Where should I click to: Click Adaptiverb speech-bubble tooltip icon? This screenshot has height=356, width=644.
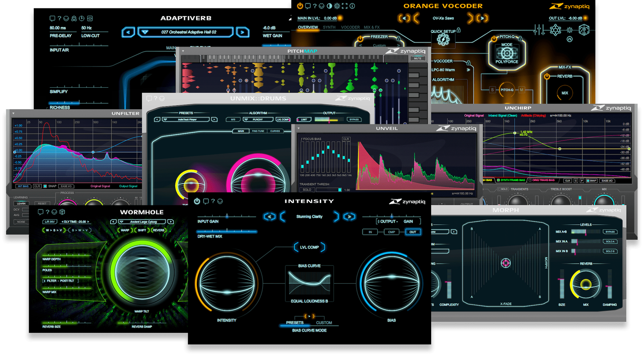pos(52,18)
